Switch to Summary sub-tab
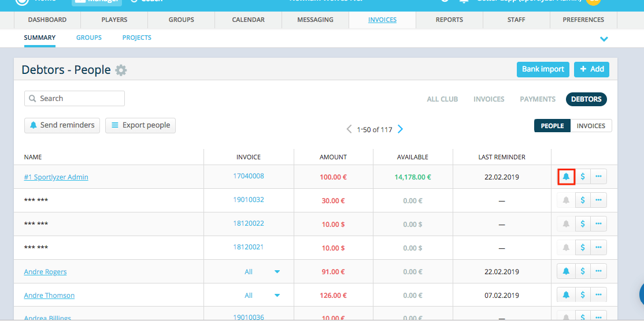Screen dimensions: 644x321 40,38
